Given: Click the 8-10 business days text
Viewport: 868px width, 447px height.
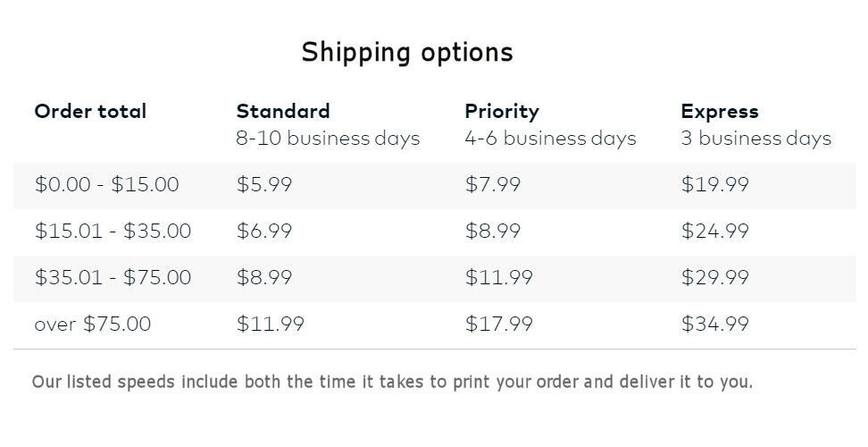Looking at the screenshot, I should 328,139.
